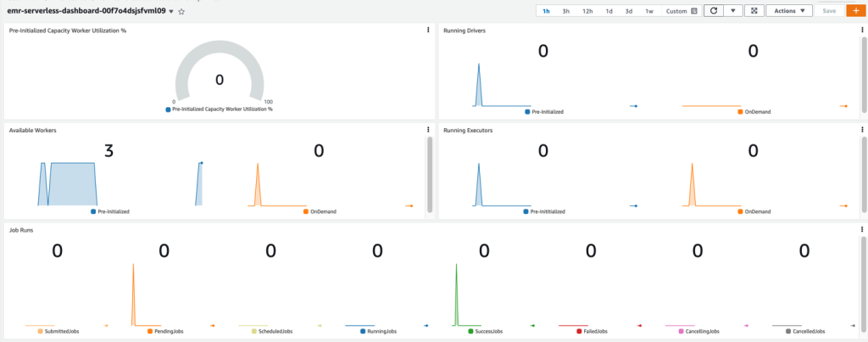Toggle the RunningJobs legend swatch
868x342 pixels.
(363, 332)
